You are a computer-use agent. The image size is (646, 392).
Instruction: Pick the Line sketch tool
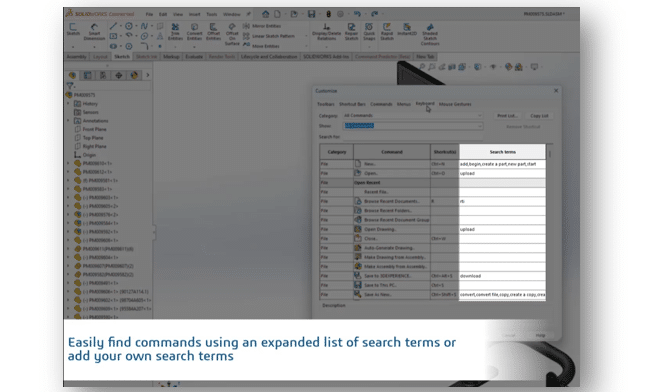pyautogui.click(x=112, y=26)
